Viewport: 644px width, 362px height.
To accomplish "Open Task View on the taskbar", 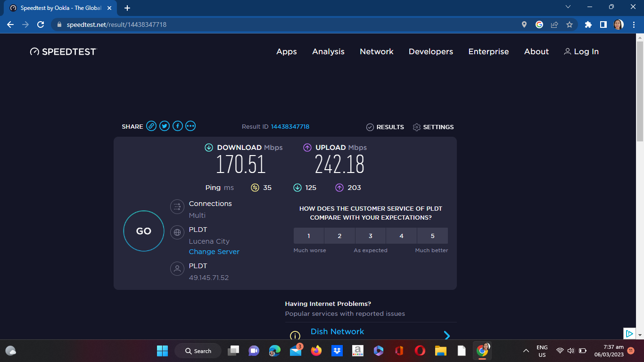I will [x=233, y=351].
